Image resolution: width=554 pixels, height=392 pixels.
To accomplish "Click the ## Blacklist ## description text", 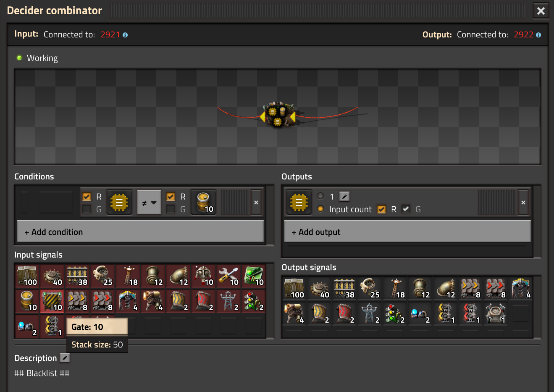I will point(42,373).
